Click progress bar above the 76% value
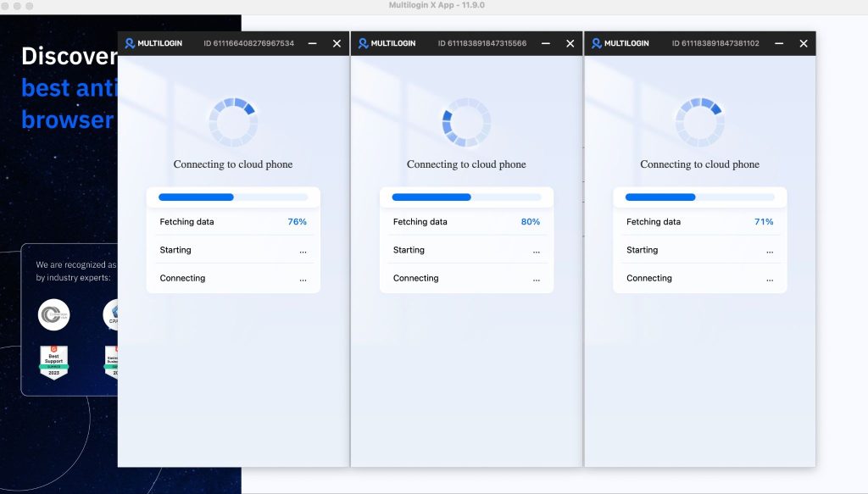Viewport: 868px width, 494px height. pyautogui.click(x=233, y=197)
